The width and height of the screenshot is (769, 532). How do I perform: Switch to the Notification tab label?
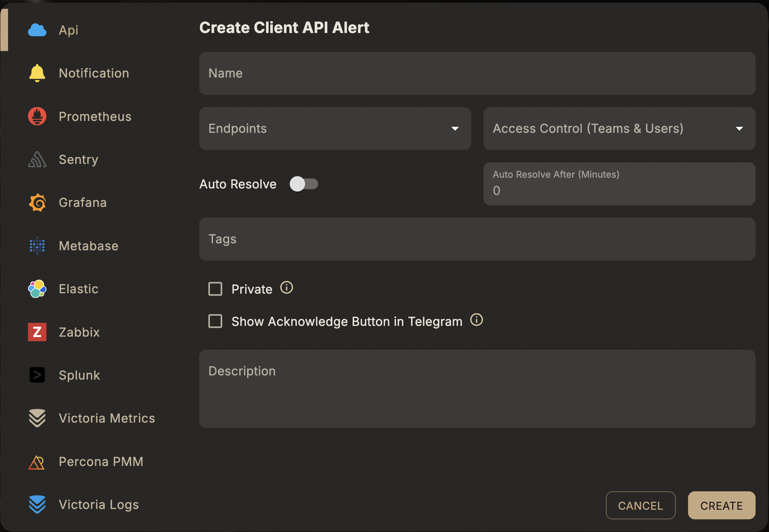[x=94, y=73]
